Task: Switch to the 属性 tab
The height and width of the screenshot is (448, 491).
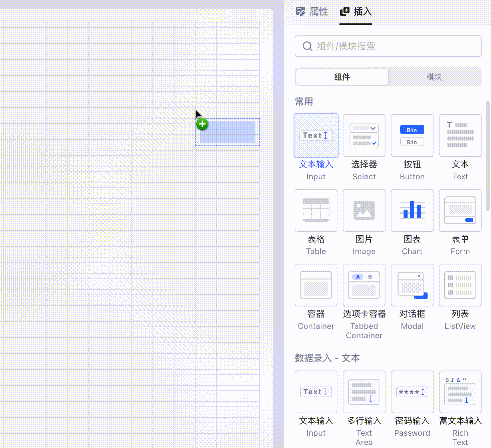Action: point(312,12)
